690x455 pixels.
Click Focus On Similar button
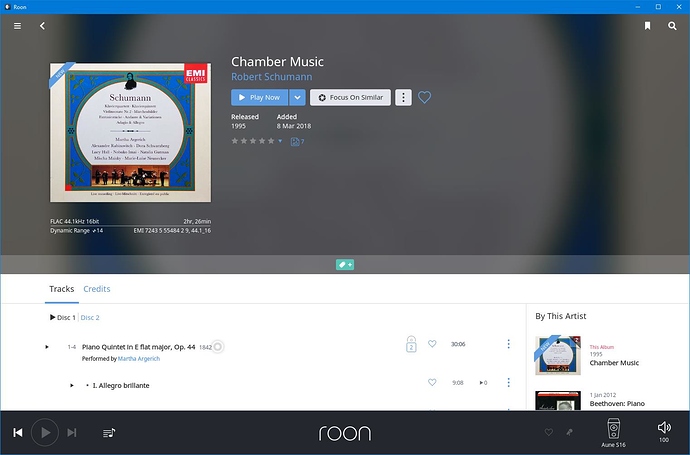pyautogui.click(x=350, y=97)
